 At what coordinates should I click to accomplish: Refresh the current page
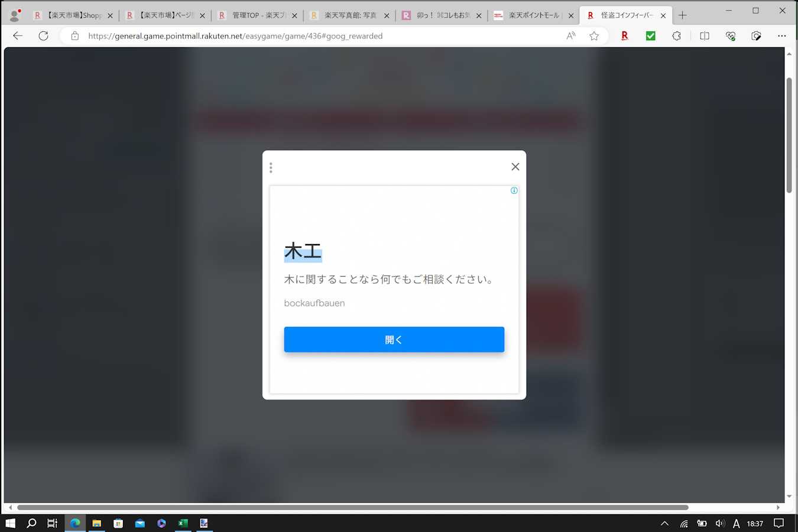coord(43,36)
